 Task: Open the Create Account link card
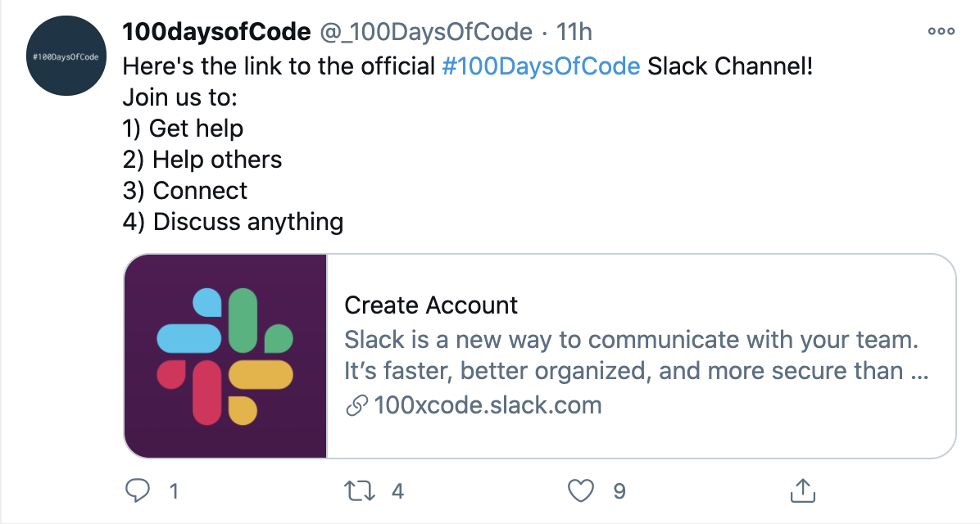tap(431, 305)
